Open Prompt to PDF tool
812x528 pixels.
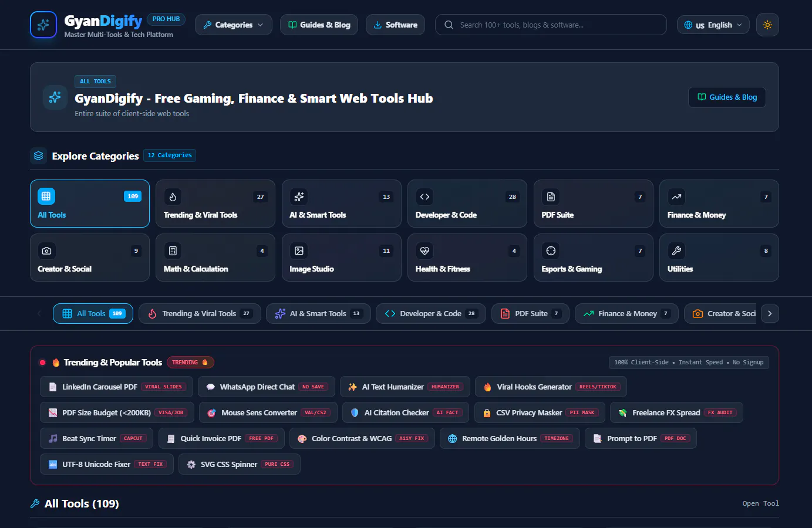(x=641, y=439)
